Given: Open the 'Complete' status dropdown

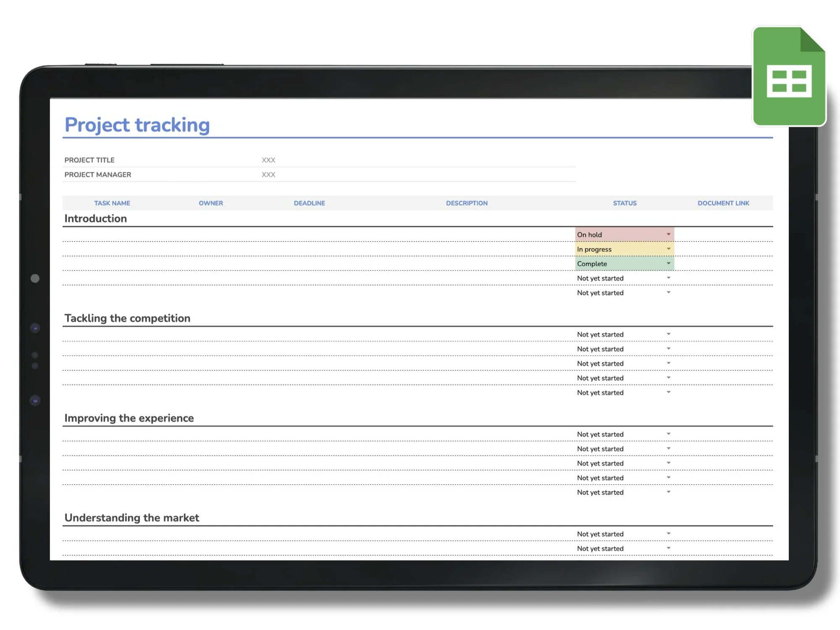Looking at the screenshot, I should [x=668, y=263].
